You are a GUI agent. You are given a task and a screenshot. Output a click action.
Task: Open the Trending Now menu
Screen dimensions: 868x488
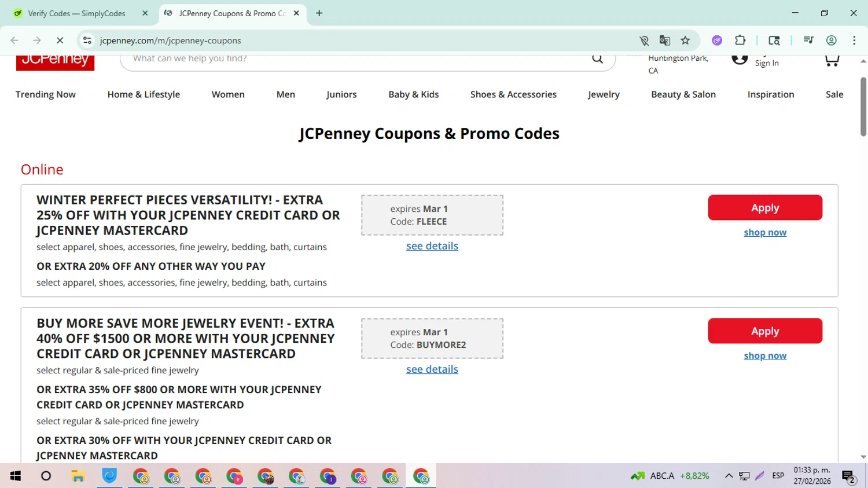(x=46, y=94)
